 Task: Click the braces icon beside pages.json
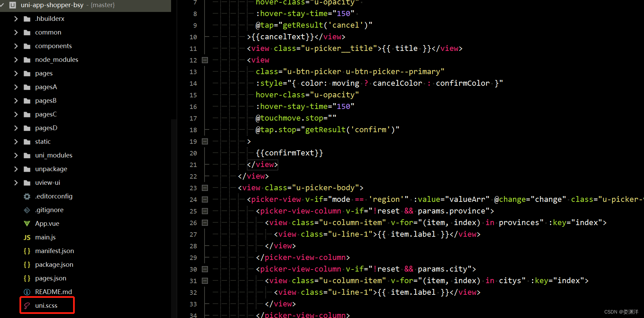(27, 278)
